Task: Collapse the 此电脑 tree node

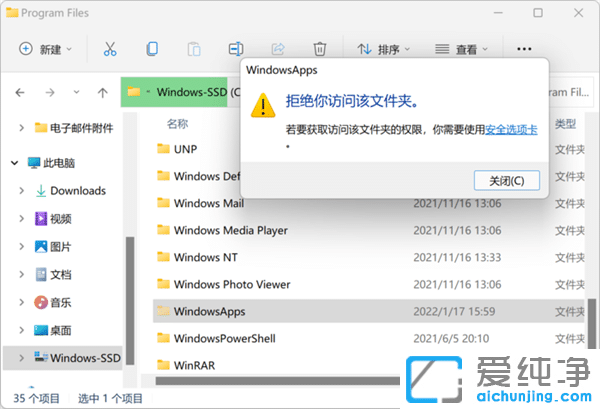Action: 15,163
